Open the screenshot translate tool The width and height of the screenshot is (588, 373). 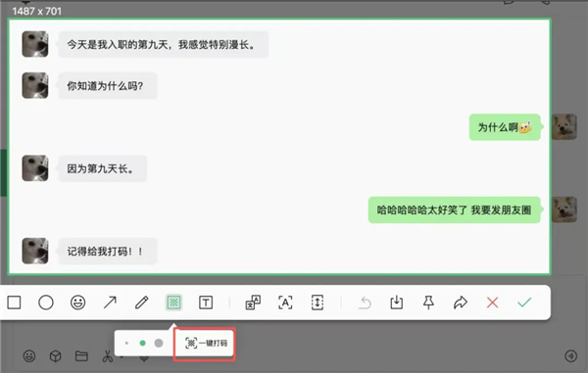(x=253, y=303)
